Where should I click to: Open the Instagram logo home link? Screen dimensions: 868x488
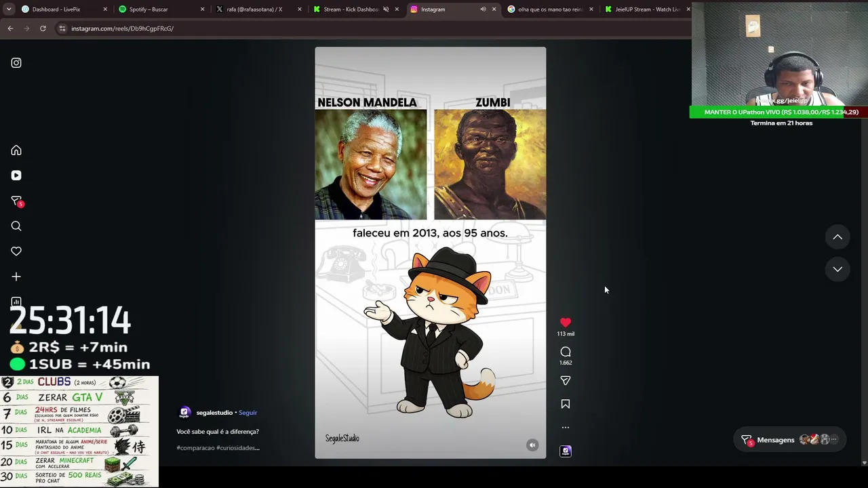click(x=16, y=63)
